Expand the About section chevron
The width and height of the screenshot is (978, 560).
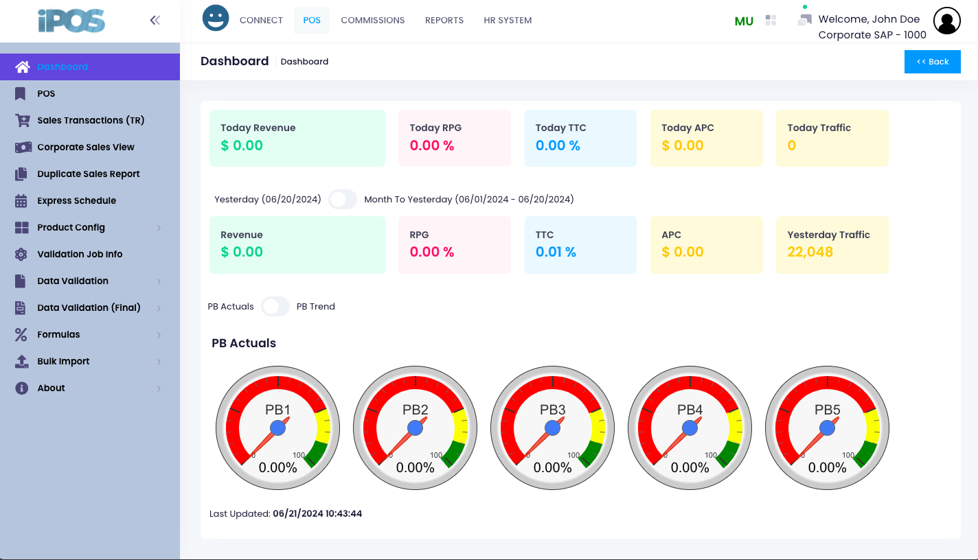click(x=159, y=388)
